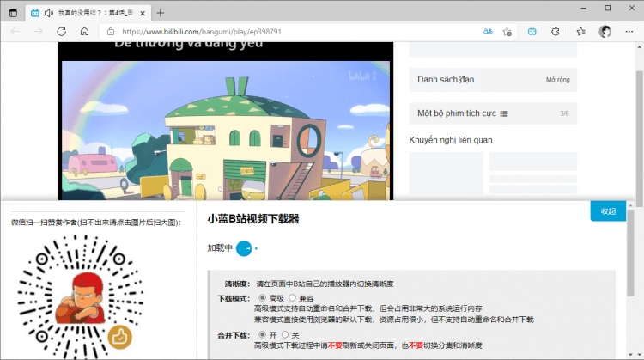Open the Danh sách đạn panel
The width and height of the screenshot is (644, 360).
(493, 80)
